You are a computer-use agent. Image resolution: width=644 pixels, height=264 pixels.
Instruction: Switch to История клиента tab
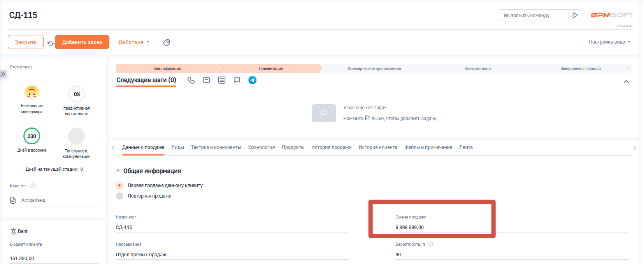(x=378, y=147)
